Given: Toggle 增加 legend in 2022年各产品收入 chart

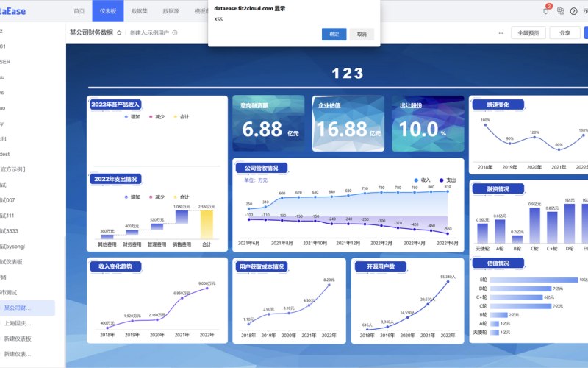Looking at the screenshot, I should (132, 117).
